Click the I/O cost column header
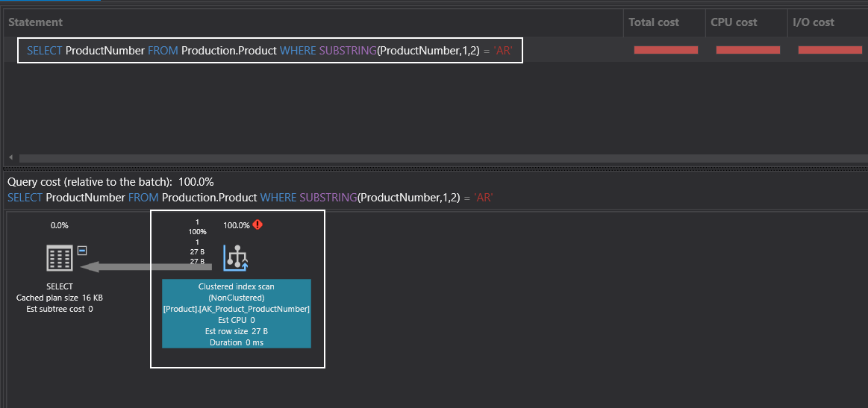 click(x=814, y=22)
